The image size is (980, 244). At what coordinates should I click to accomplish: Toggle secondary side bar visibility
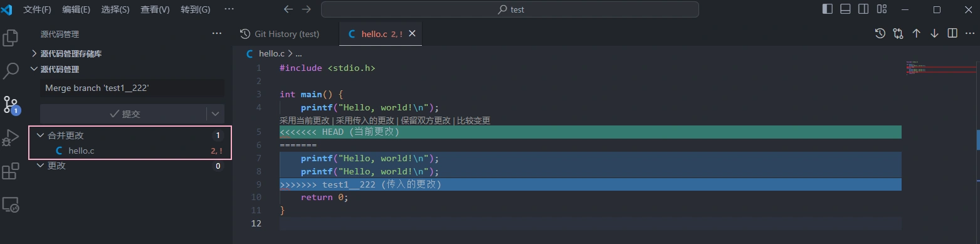point(863,9)
